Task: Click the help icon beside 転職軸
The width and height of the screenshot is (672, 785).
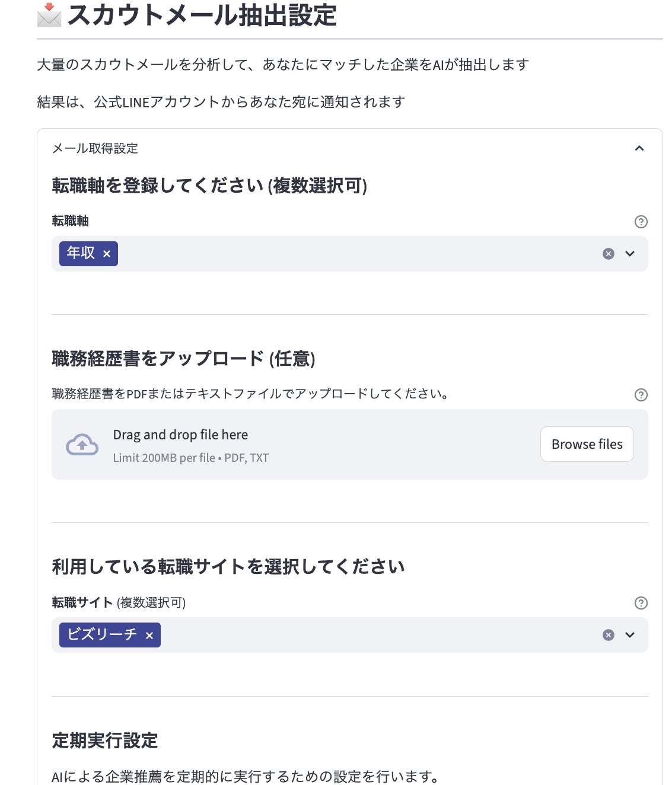Action: [x=641, y=222]
